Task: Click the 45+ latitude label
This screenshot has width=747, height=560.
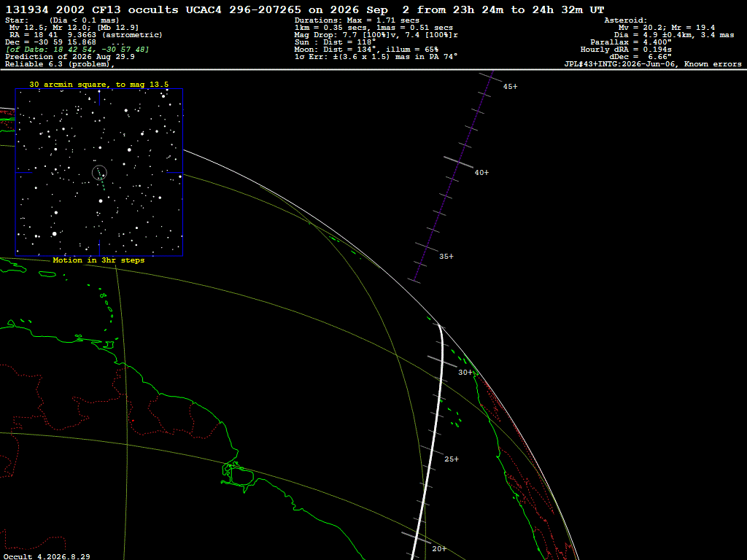Action: (x=510, y=87)
